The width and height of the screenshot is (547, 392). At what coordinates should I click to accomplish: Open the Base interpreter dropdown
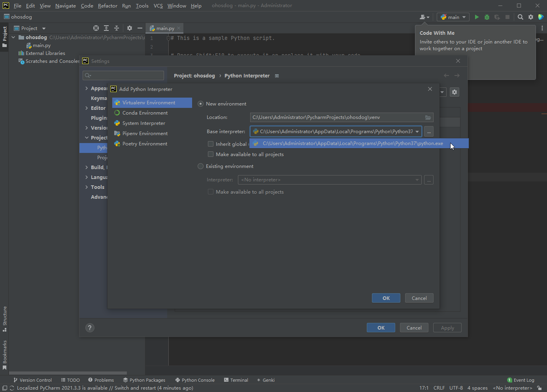pos(417,132)
